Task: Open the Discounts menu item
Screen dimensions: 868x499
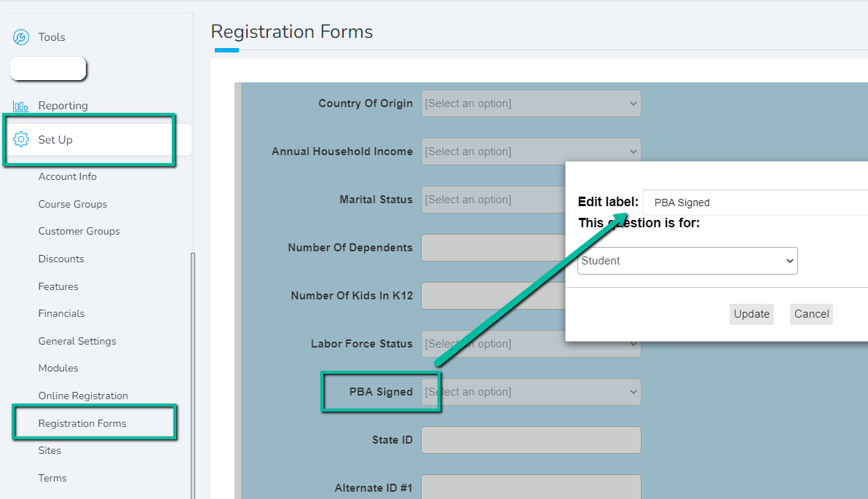Action: point(61,259)
